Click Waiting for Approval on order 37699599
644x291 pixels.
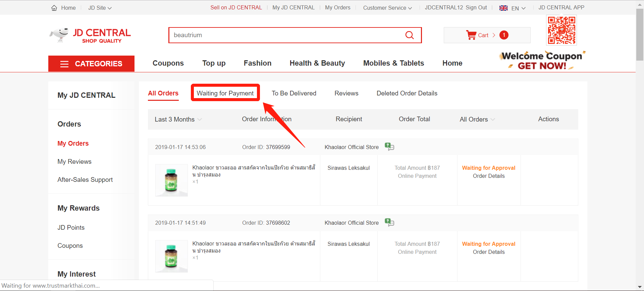tap(489, 168)
